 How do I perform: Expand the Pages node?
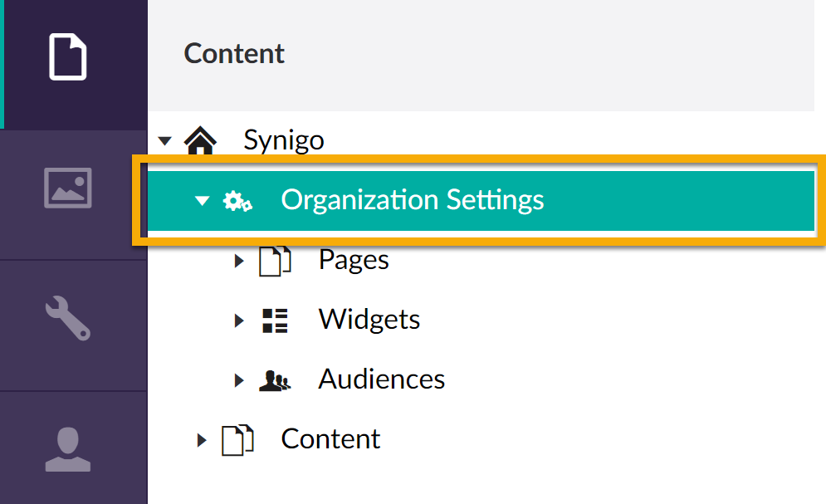tap(239, 262)
